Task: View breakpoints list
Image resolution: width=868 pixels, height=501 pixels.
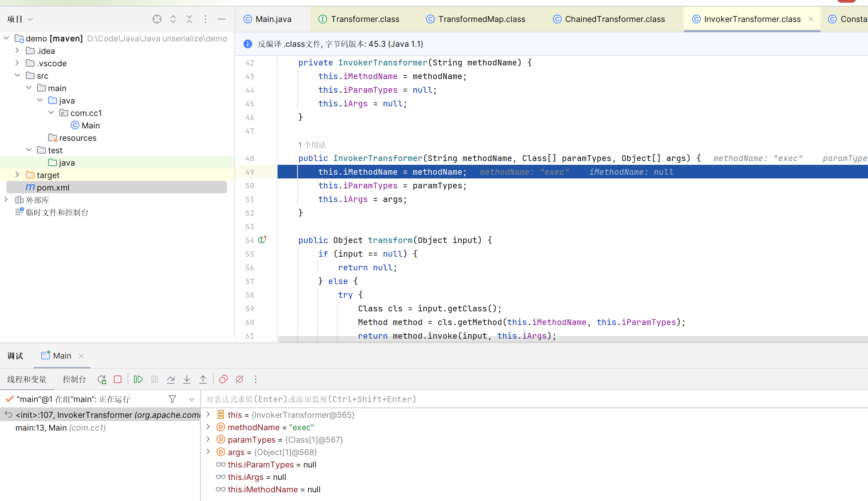Action: point(223,379)
